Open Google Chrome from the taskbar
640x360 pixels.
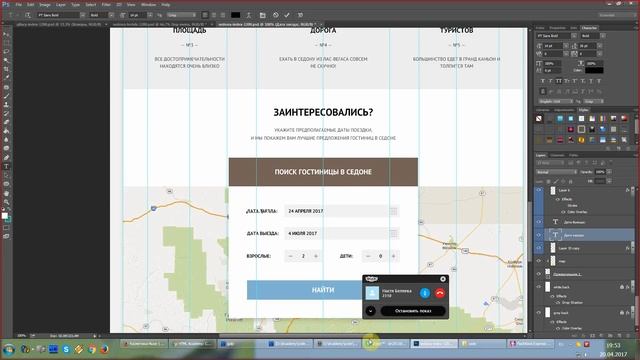tap(92, 349)
